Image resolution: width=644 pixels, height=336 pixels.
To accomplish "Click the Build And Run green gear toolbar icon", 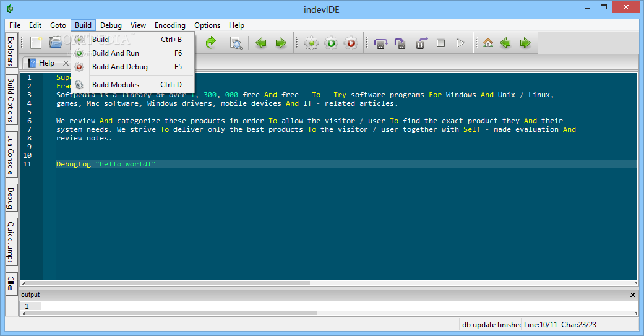I will point(331,43).
